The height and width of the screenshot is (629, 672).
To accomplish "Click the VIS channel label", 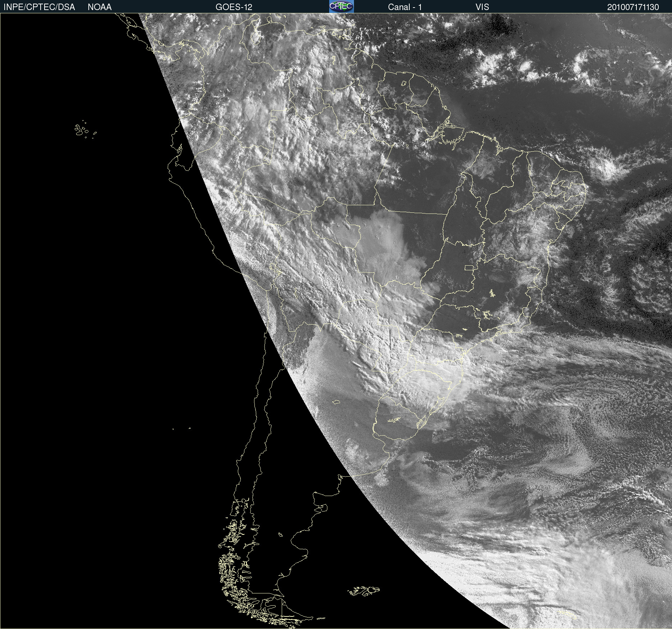I will 482,7.
